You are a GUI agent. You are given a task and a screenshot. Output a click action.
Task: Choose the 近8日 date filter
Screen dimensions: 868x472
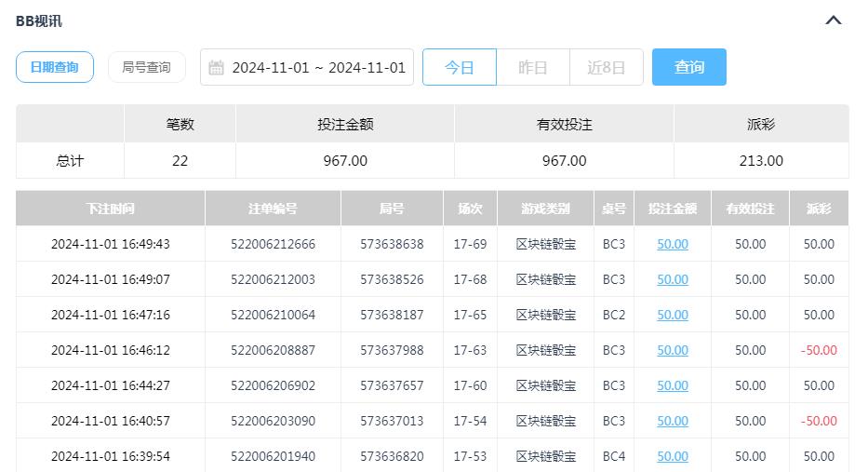click(x=606, y=68)
